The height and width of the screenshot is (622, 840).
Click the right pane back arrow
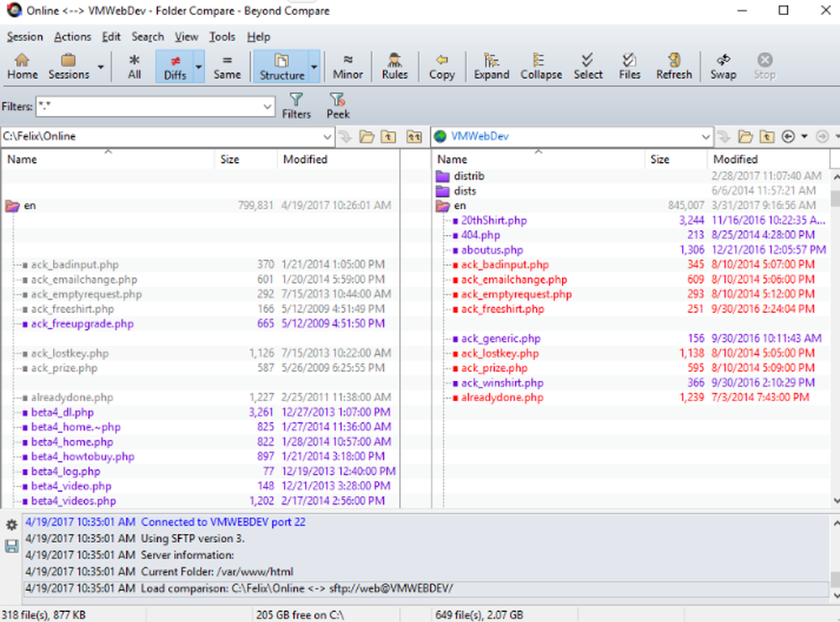click(788, 137)
